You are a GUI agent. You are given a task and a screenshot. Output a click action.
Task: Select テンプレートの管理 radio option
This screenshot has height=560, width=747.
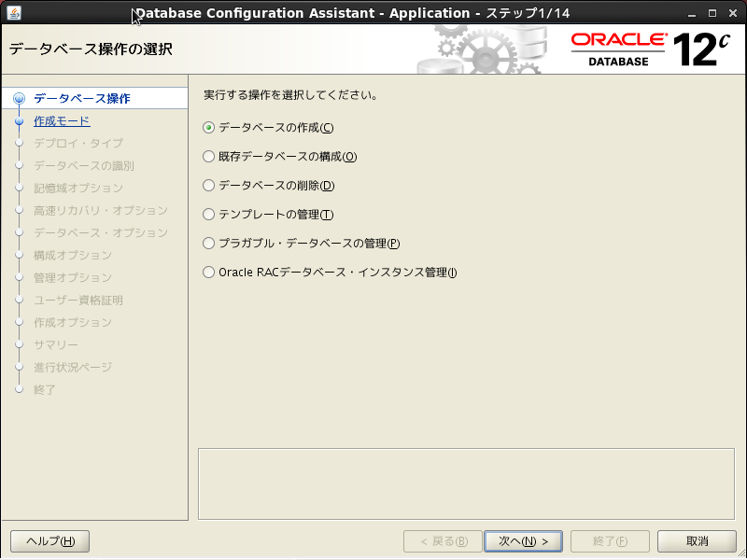[x=268, y=215]
